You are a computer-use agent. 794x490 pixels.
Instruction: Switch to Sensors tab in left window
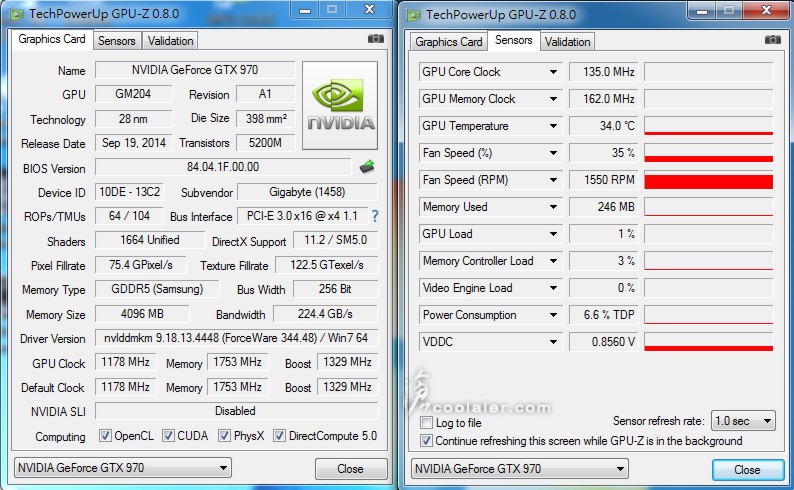(116, 41)
